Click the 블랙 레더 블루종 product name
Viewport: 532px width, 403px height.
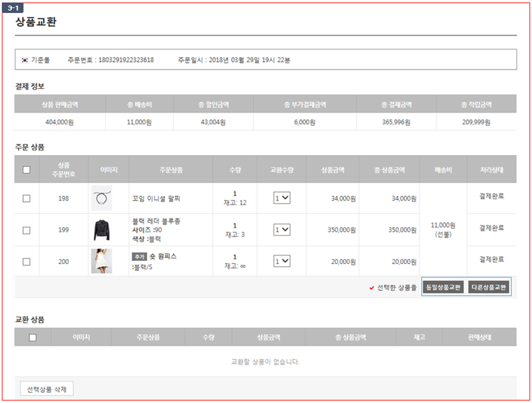tap(156, 221)
